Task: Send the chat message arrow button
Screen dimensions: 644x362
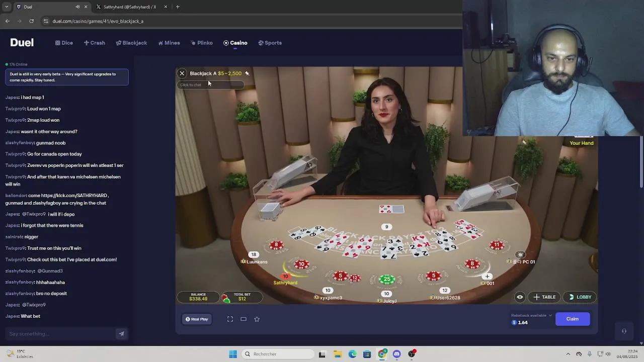Action: click(x=121, y=334)
